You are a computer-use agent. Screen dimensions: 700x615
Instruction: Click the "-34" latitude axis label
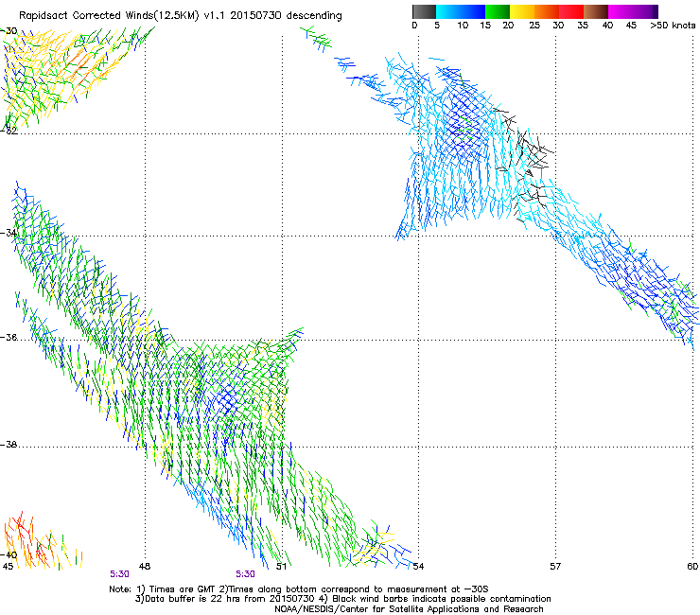9,233
